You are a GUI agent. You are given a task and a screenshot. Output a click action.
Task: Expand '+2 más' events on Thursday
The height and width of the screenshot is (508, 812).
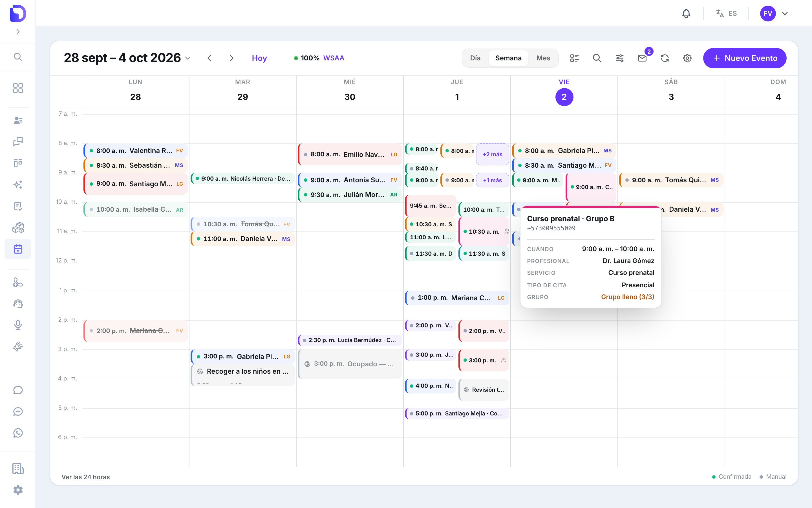[492, 154]
